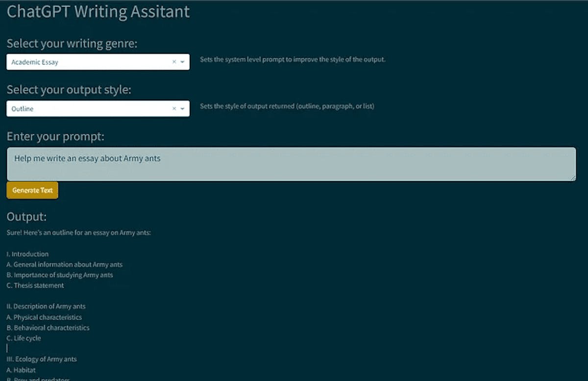Select the 'I. Introduction' outline line
This screenshot has width=588, height=381.
(27, 254)
